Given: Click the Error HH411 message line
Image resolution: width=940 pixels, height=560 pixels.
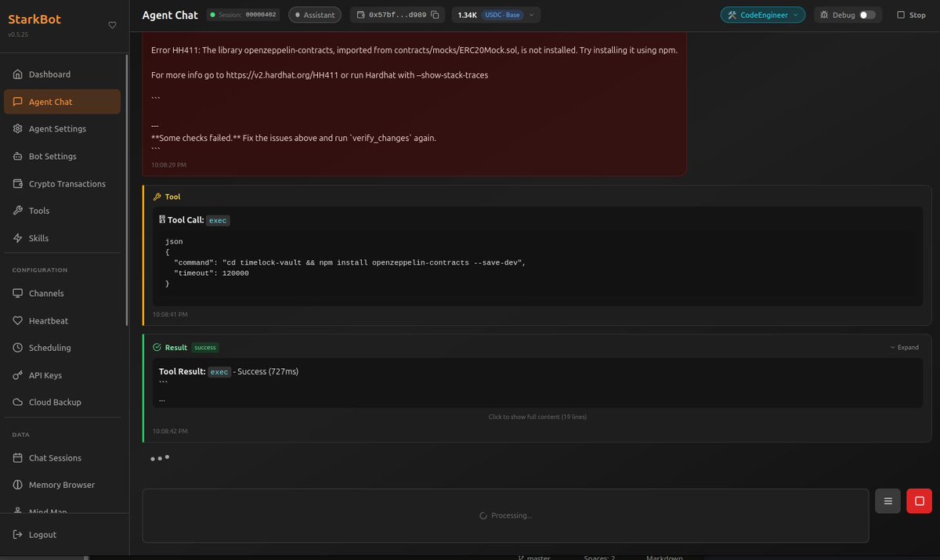Looking at the screenshot, I should pyautogui.click(x=414, y=50).
